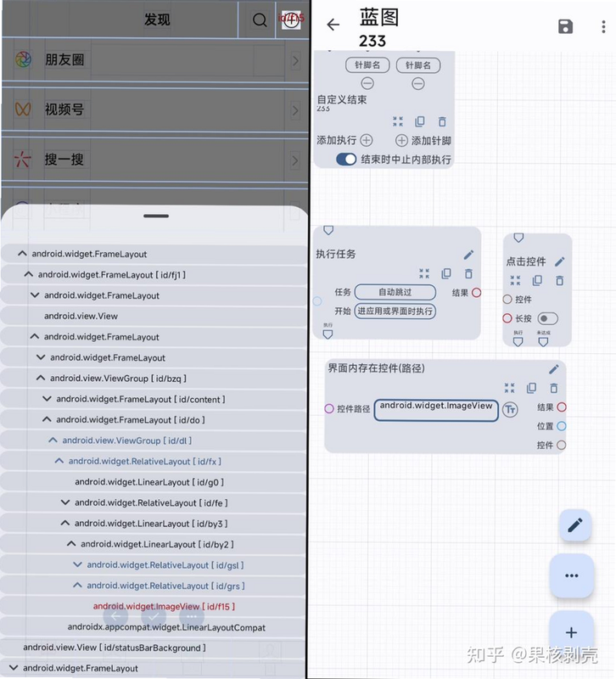The height and width of the screenshot is (679, 616).
Task: Collapse the 自定义结束 node
Action: [x=397, y=121]
